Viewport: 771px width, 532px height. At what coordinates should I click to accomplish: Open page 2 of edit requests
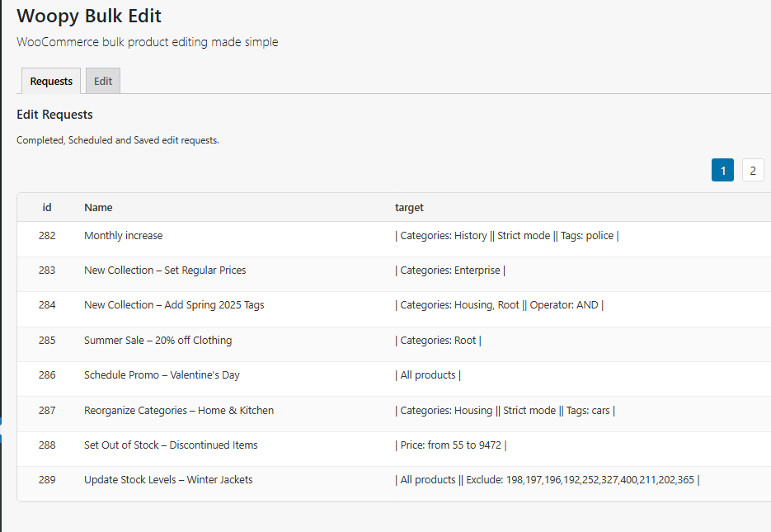[x=752, y=169]
